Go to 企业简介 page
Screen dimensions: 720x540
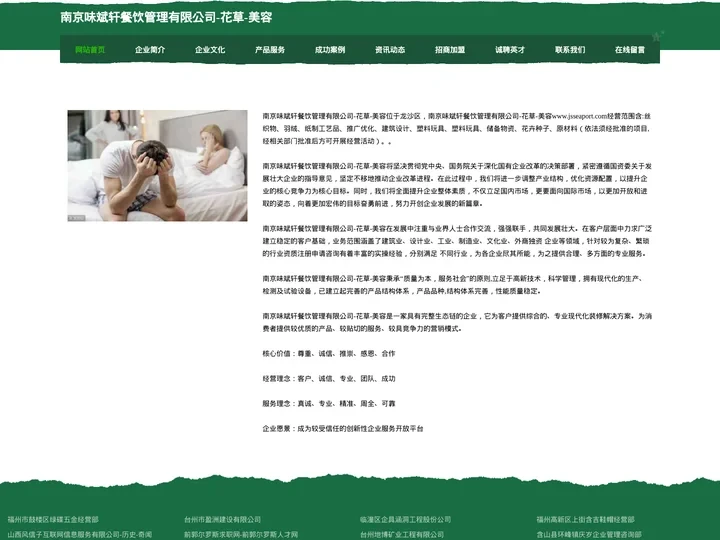tap(150, 50)
